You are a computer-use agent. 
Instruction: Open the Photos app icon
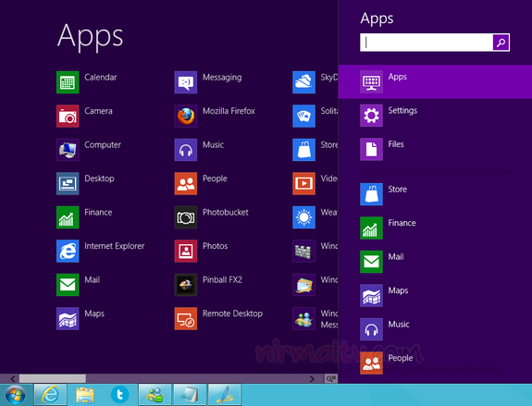[x=186, y=251]
